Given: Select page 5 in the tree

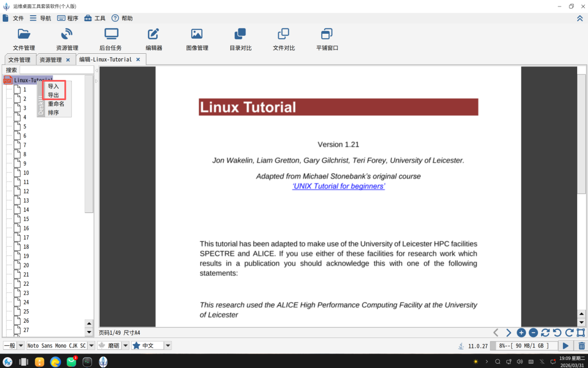Looking at the screenshot, I should click(x=21, y=126).
